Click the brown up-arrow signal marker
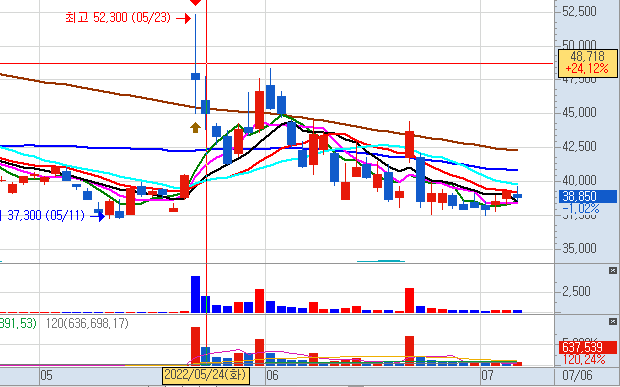620x387 pixels. (195, 128)
